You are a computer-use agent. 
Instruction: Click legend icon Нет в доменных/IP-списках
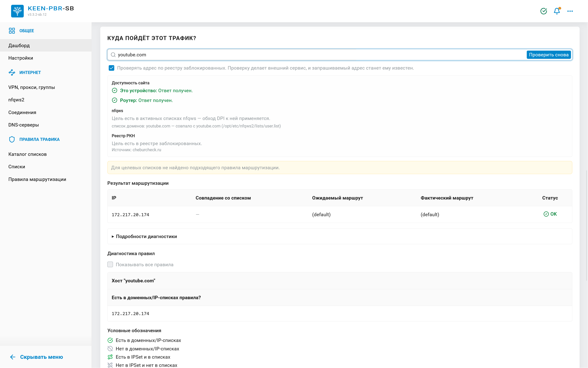pyautogui.click(x=110, y=349)
